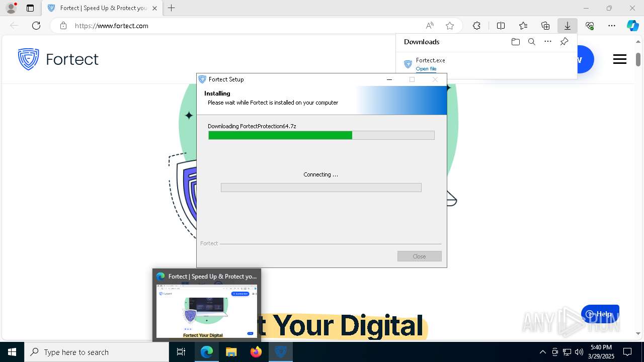
Task: View site information lock icon
Action: 63,26
